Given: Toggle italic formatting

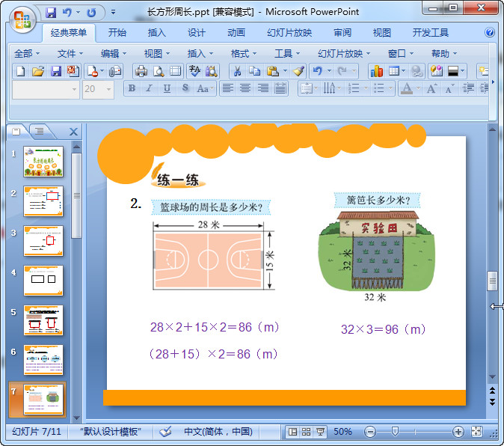Looking at the screenshot, I should click(149, 88).
